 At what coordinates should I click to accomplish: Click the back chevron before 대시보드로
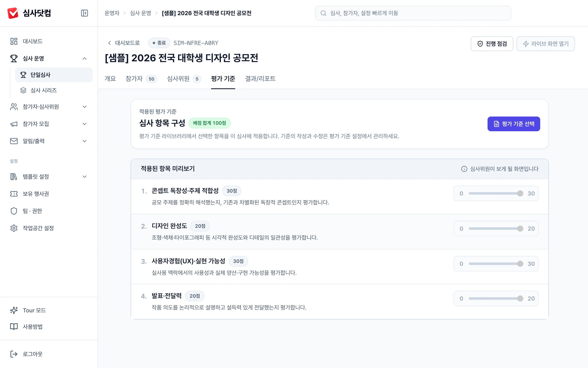110,43
